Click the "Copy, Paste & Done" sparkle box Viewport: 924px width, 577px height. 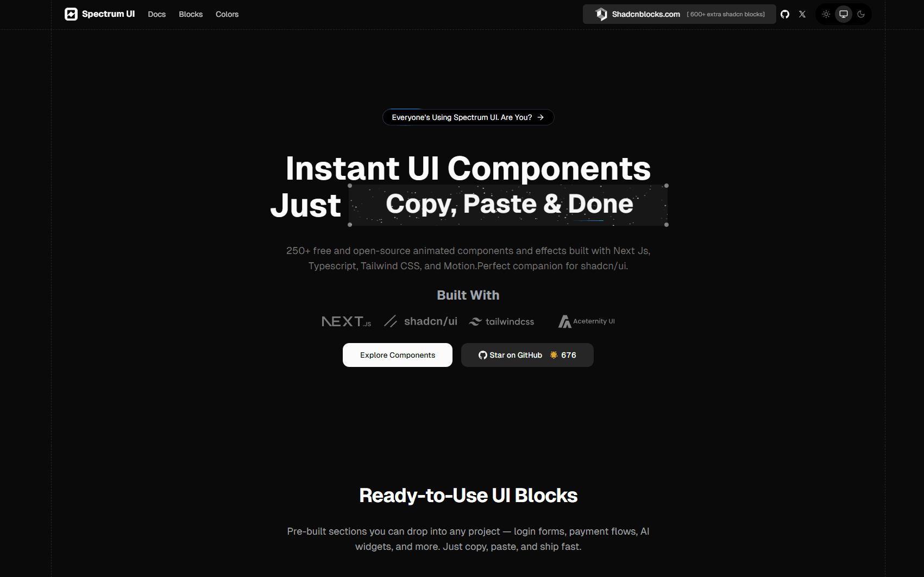click(x=508, y=205)
